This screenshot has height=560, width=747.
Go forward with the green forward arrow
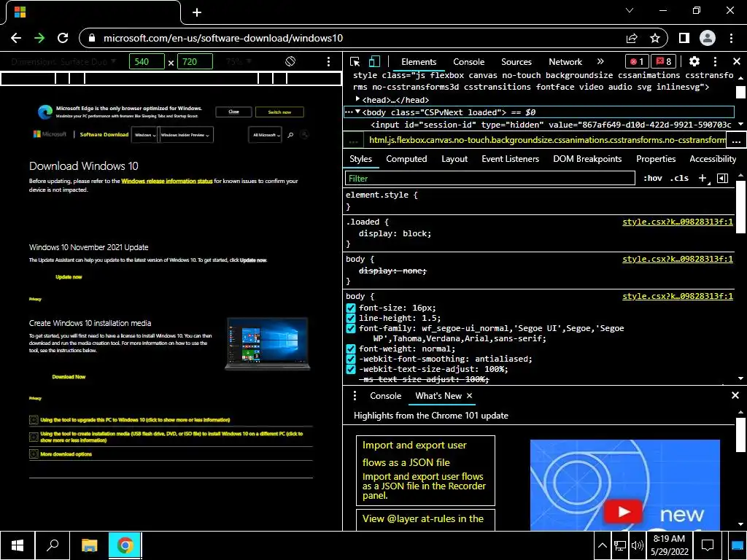pos(39,38)
